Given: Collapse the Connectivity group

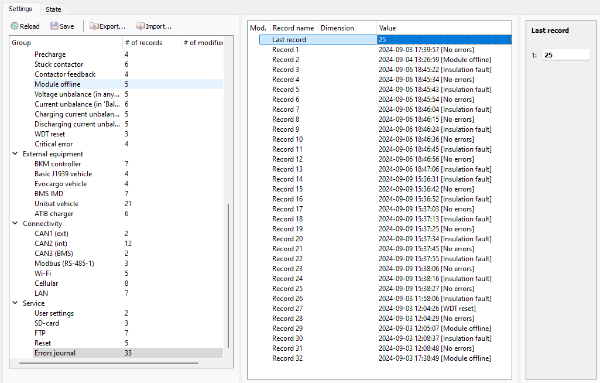Looking at the screenshot, I should [x=15, y=223].
